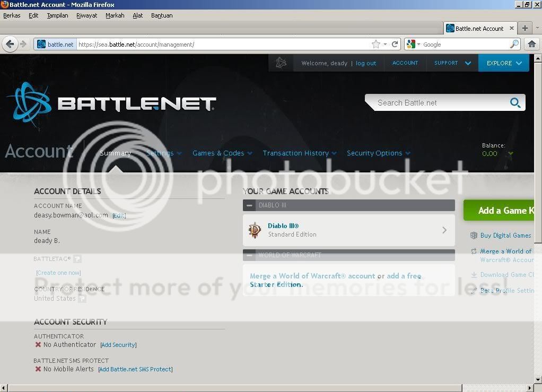Click the vertical scrollbar down arrow
Image resolution: width=542 pixels, height=392 pixels.
pos(538,380)
